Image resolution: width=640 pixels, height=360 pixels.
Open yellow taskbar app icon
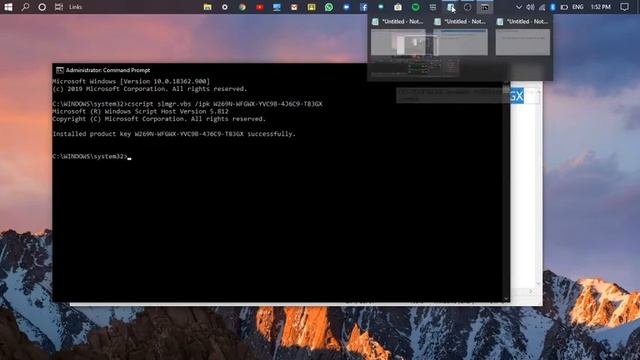(x=311, y=7)
